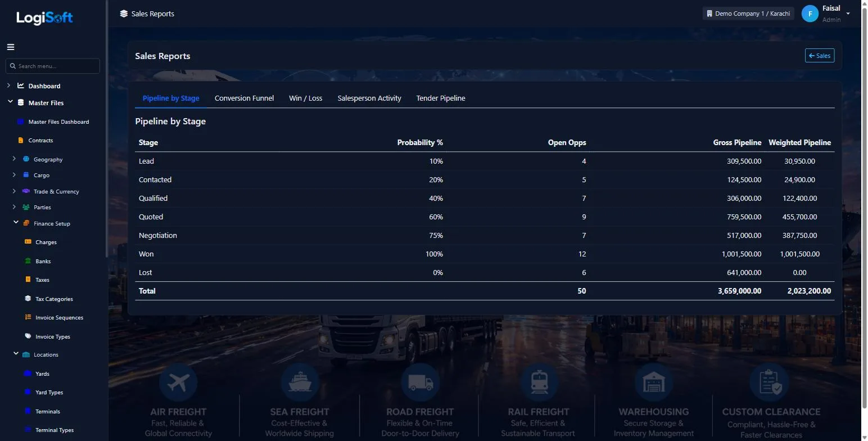The image size is (868, 441).
Task: Click the Invoice Types tag icon
Action: tap(28, 336)
